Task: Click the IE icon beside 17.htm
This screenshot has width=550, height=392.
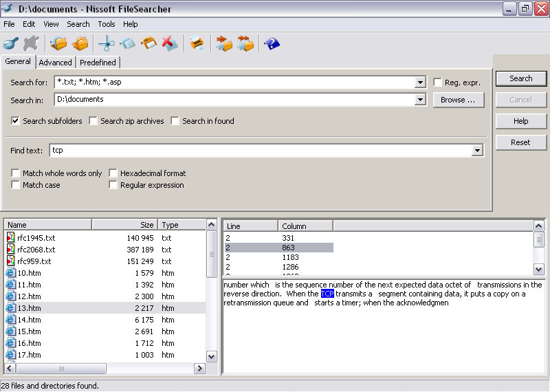Action: coord(11,355)
